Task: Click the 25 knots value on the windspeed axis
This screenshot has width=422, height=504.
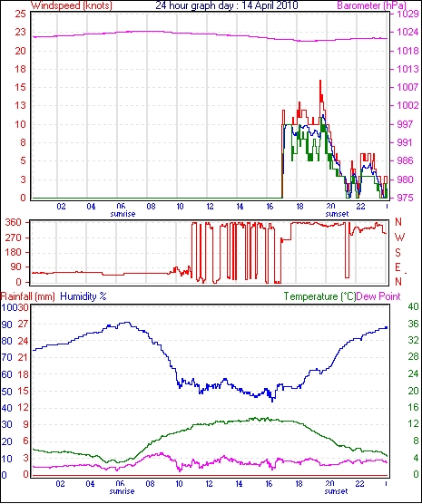Action: (20, 14)
